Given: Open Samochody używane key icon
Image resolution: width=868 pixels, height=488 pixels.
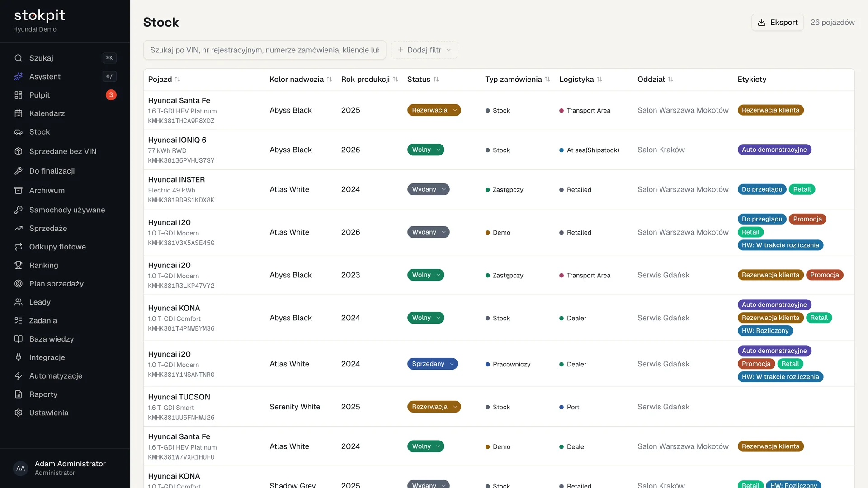Looking at the screenshot, I should (x=19, y=210).
